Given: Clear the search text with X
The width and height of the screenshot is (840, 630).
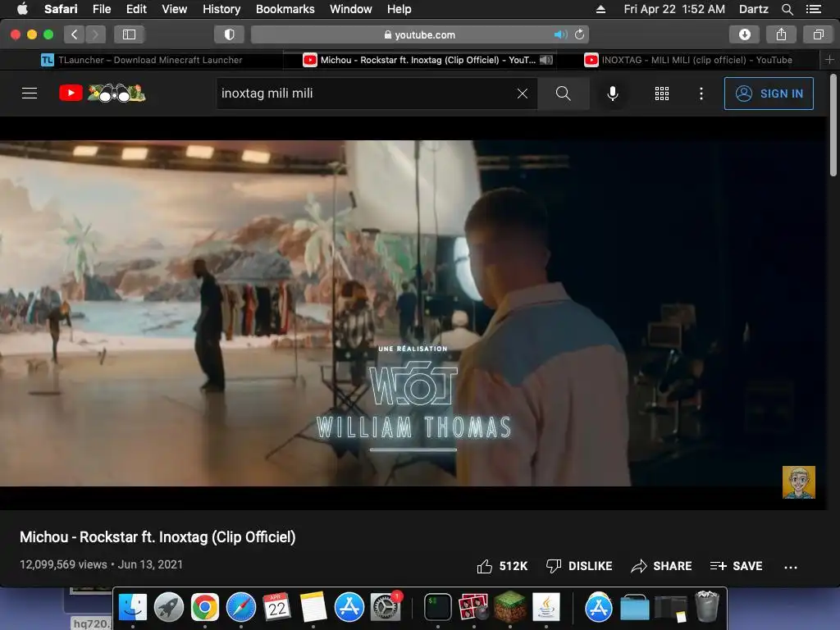Looking at the screenshot, I should point(523,94).
